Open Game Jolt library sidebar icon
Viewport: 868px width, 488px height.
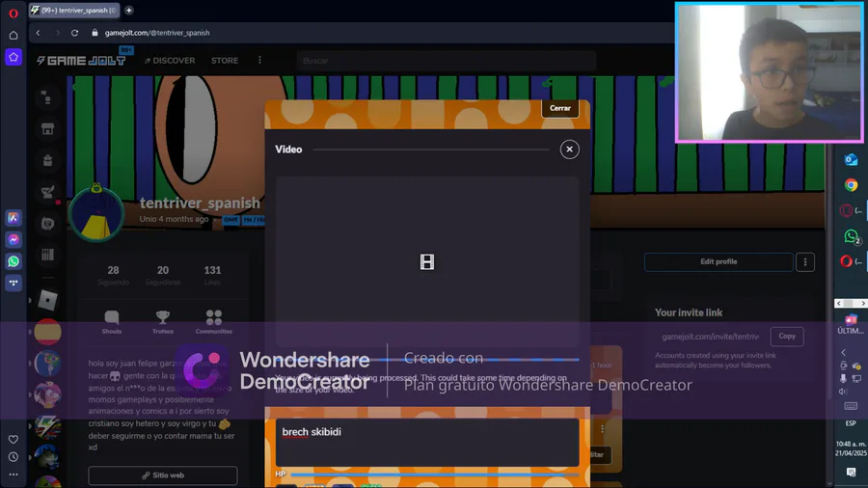[47, 255]
